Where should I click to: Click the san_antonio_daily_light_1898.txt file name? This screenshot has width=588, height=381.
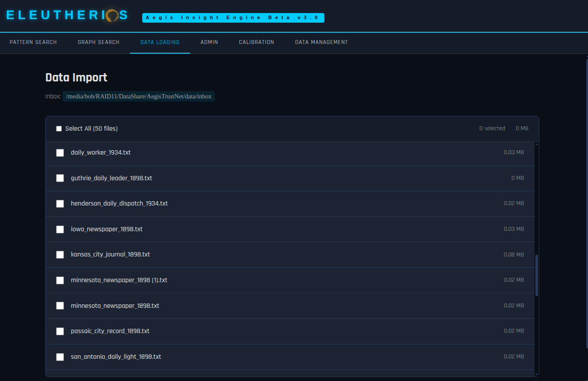pyautogui.click(x=116, y=357)
